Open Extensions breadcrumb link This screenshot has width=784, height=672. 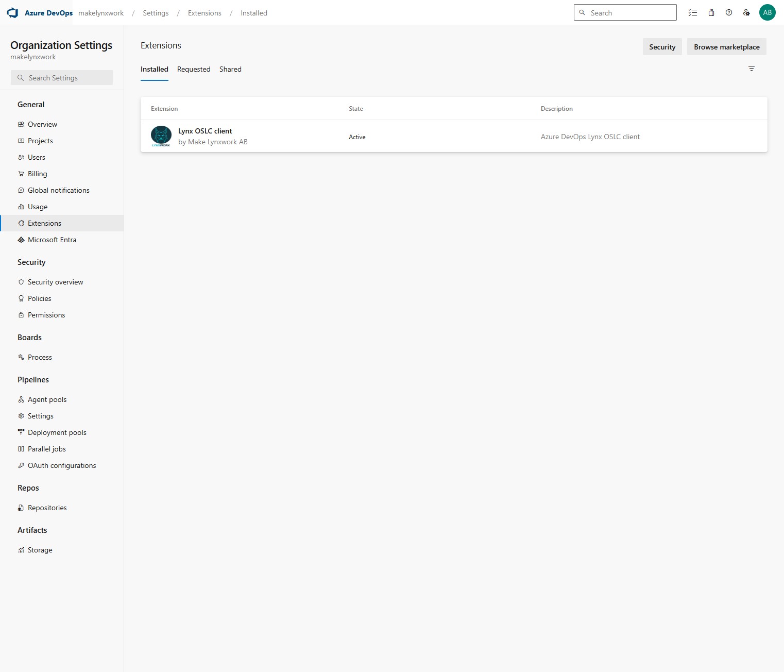(x=204, y=13)
